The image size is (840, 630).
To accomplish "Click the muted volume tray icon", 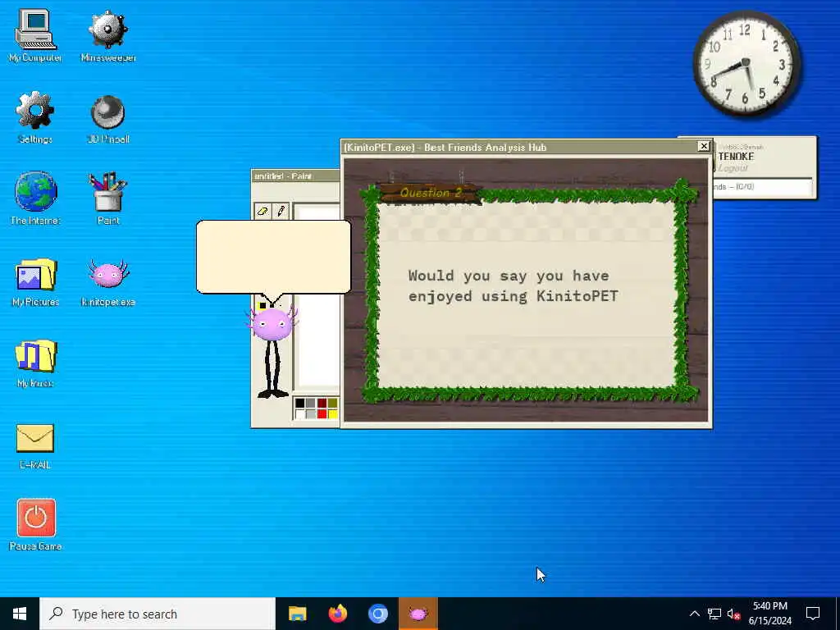I will coord(733,614).
